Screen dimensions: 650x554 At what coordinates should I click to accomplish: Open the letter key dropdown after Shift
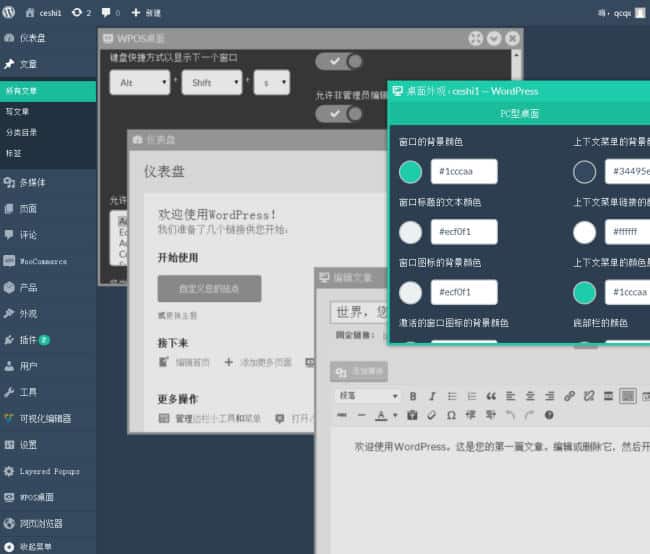(272, 83)
